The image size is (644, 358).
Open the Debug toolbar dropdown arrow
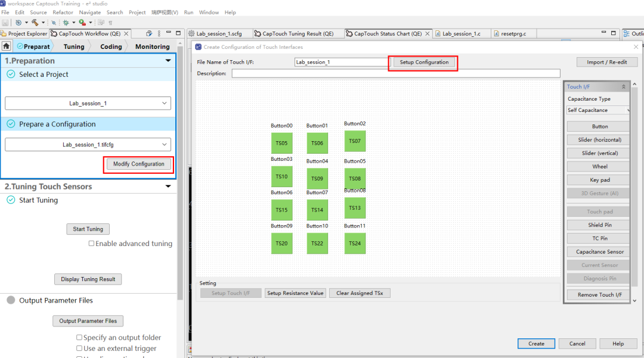pyautogui.click(x=73, y=23)
